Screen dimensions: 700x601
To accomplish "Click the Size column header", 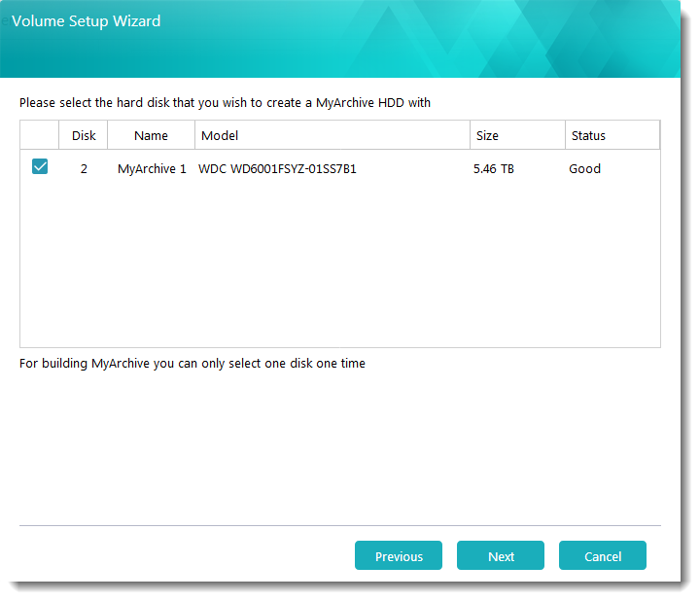I will click(515, 135).
